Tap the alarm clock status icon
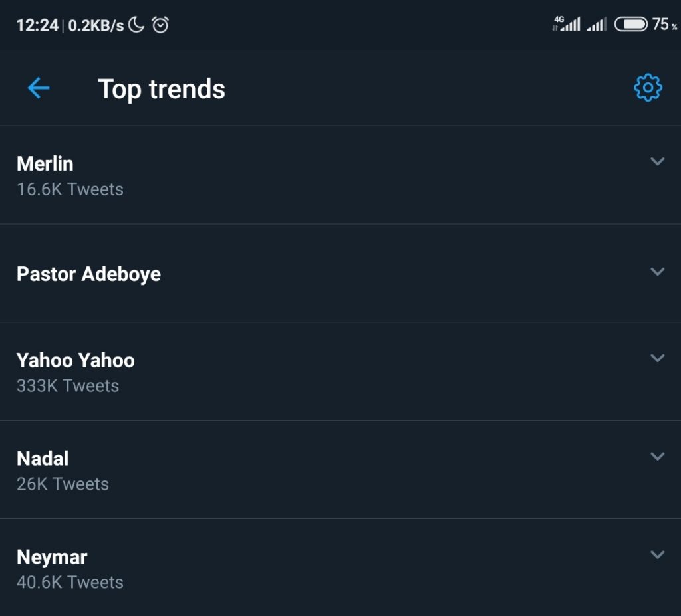This screenshot has width=681, height=616. (160, 25)
